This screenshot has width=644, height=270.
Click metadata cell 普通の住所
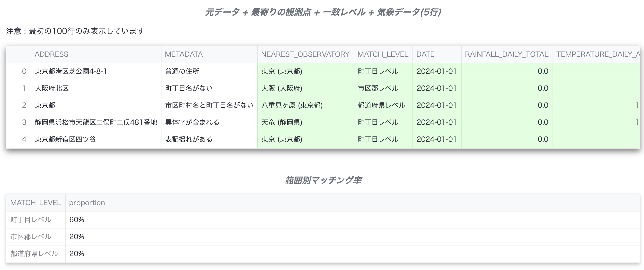coord(209,71)
